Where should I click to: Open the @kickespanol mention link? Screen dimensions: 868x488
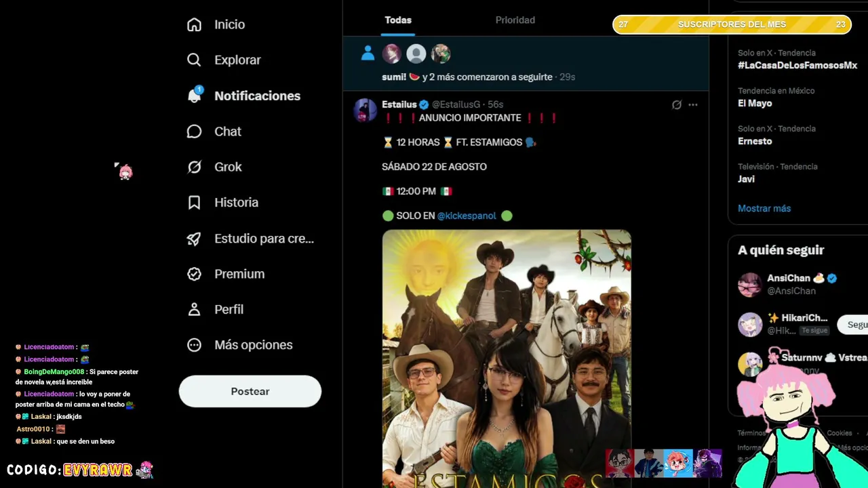pyautogui.click(x=467, y=216)
